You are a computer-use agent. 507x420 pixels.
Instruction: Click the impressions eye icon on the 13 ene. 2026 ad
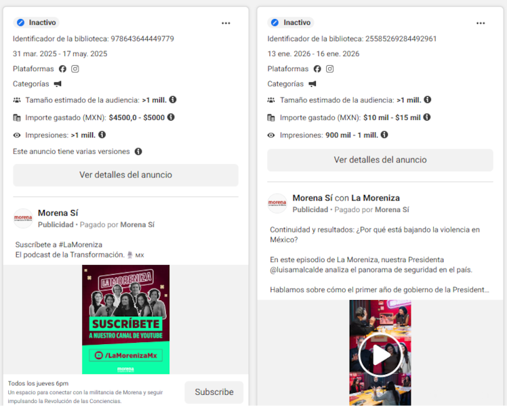pos(271,135)
